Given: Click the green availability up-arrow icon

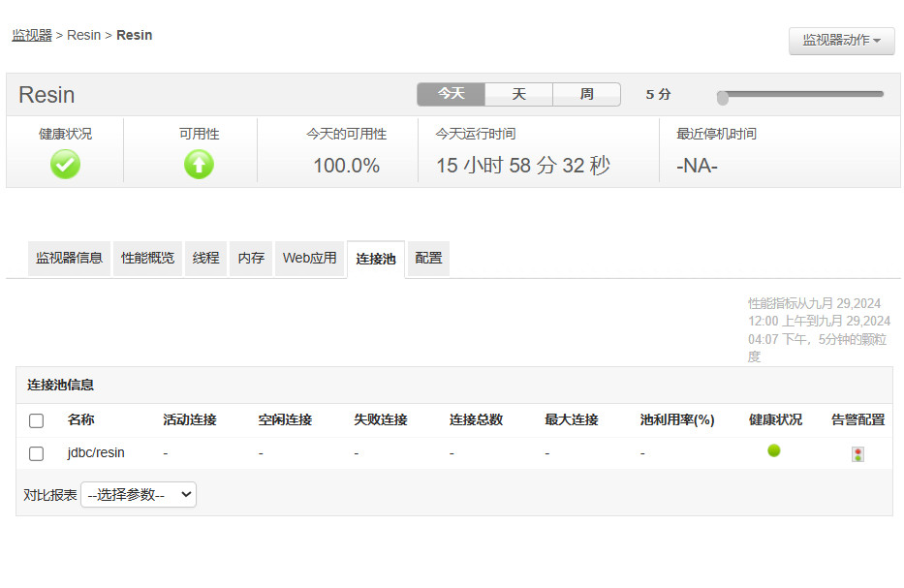Looking at the screenshot, I should coord(199,165).
